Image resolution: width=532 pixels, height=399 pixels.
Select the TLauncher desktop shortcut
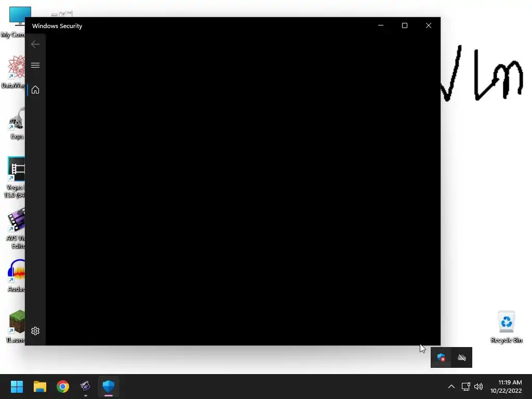(x=15, y=326)
